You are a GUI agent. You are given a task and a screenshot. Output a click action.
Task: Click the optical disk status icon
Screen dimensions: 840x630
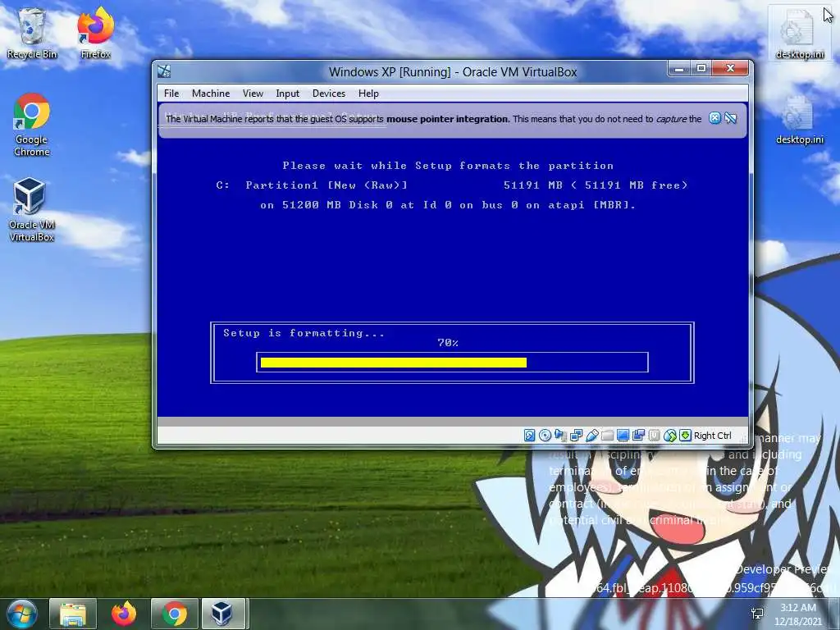coord(545,436)
